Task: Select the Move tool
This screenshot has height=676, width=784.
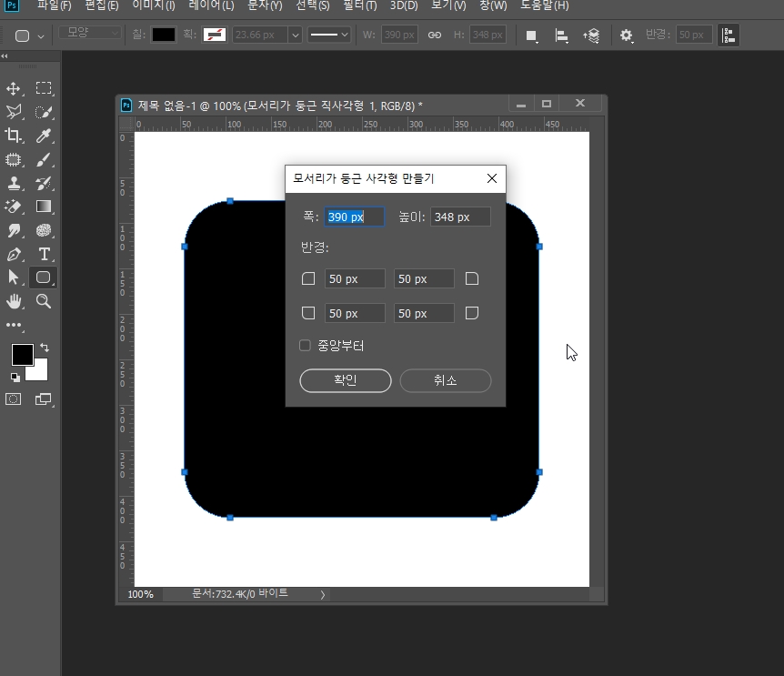Action: [x=14, y=88]
